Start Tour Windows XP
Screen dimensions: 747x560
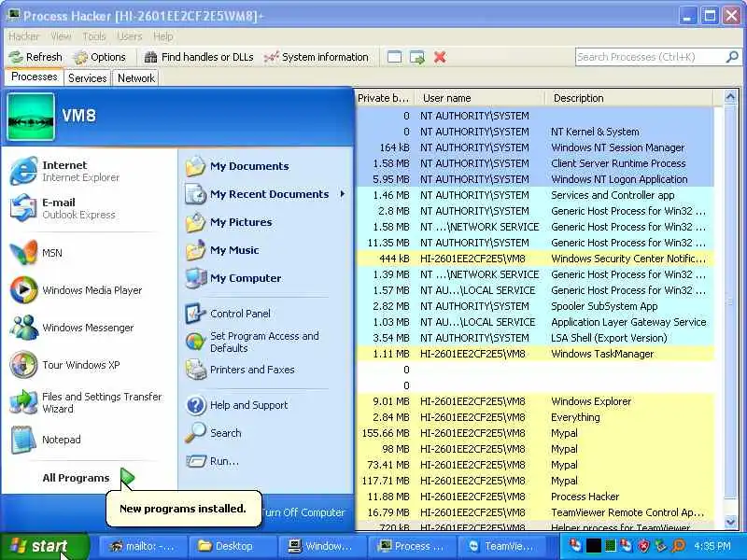[90, 365]
